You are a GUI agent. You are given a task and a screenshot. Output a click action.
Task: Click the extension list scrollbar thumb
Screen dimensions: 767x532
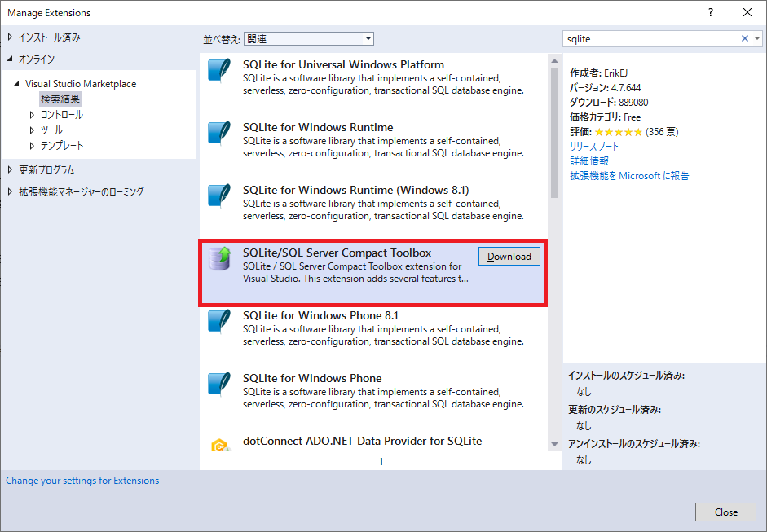(554, 132)
